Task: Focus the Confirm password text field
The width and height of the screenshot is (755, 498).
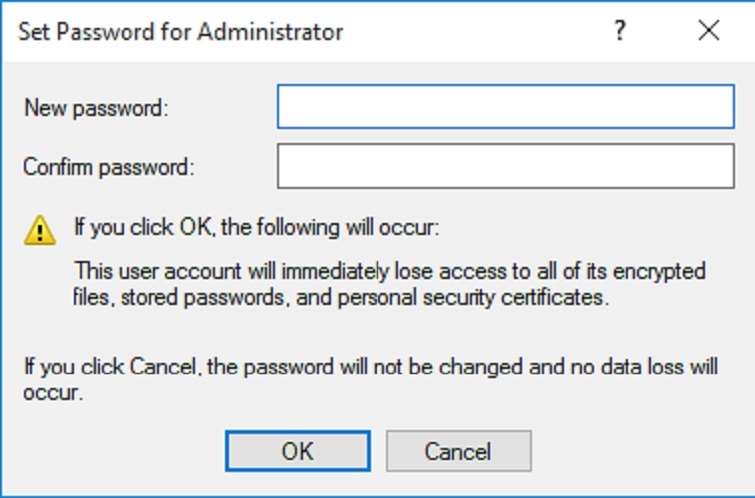Action: tap(505, 167)
